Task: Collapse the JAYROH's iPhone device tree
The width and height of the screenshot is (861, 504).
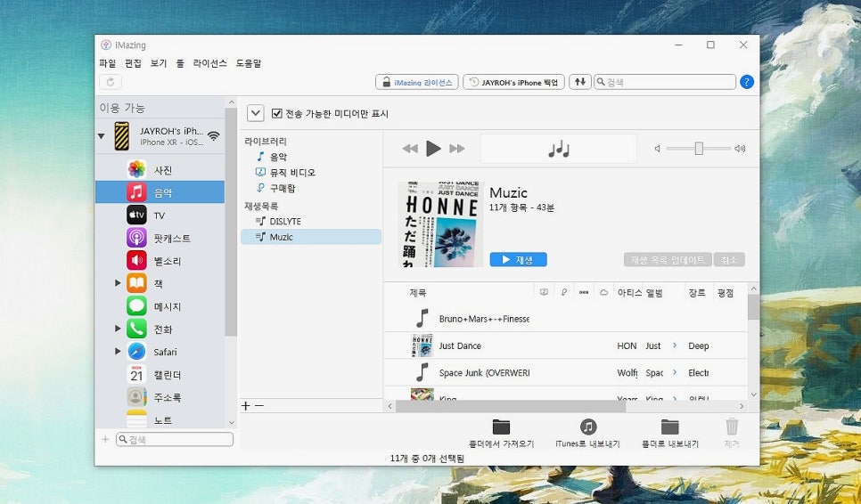Action: click(x=101, y=136)
